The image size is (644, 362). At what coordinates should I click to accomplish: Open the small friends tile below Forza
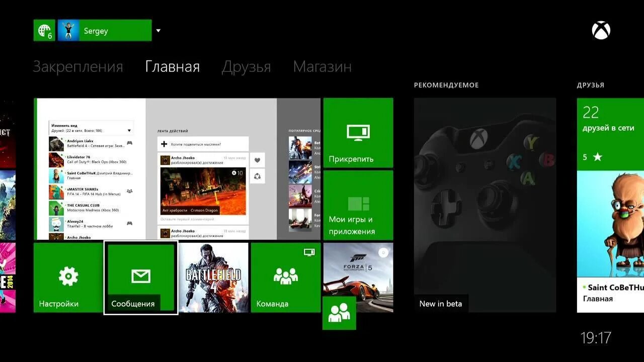(x=339, y=313)
